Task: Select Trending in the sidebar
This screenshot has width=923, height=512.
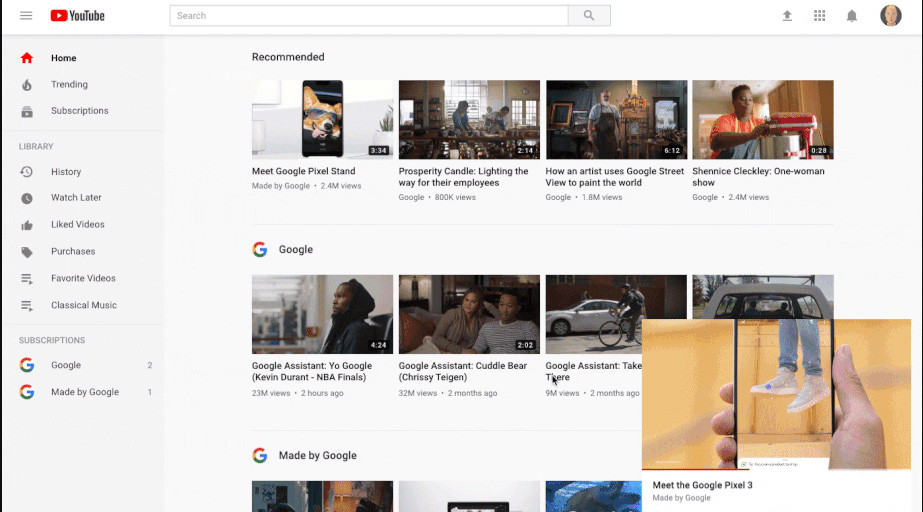Action: [x=69, y=84]
